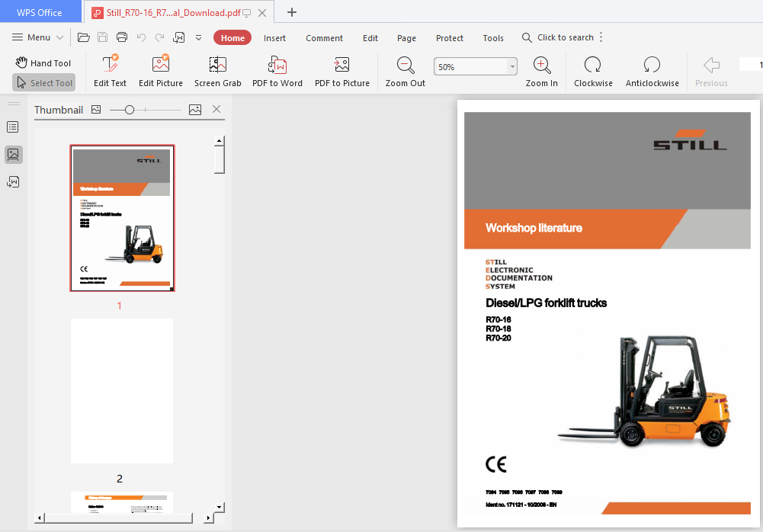Click the Redo arrow icon

[159, 37]
